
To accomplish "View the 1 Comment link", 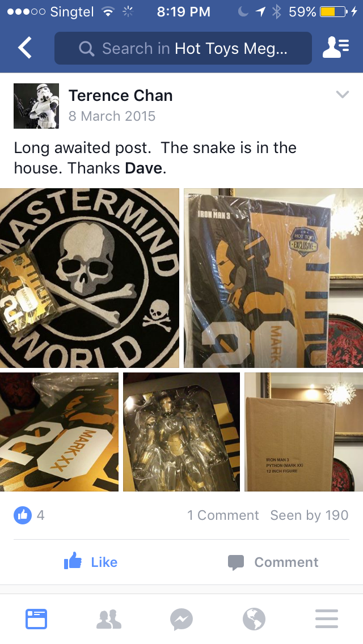I will click(223, 515).
